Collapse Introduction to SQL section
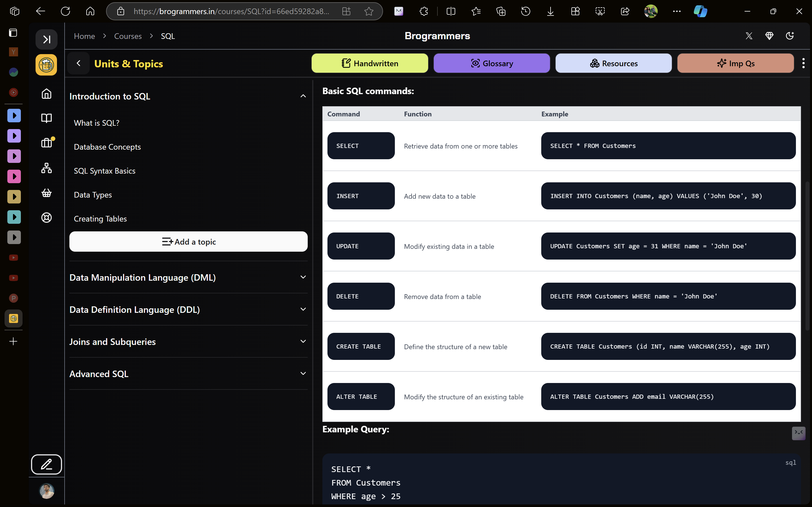 (188, 96)
